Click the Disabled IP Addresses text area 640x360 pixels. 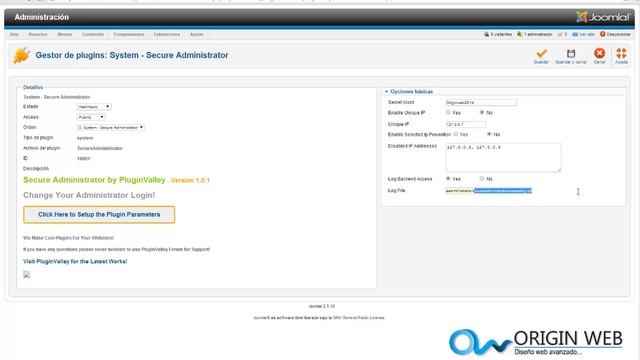[x=503, y=157]
